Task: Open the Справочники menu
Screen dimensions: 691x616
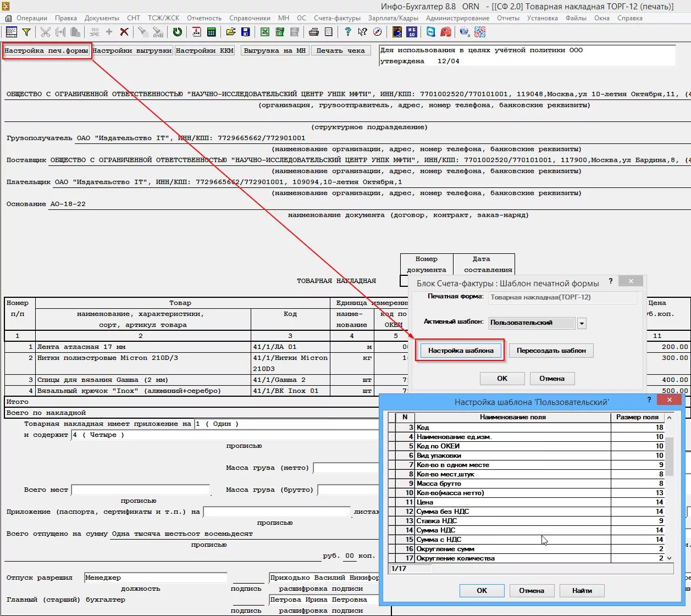Action: click(x=250, y=18)
